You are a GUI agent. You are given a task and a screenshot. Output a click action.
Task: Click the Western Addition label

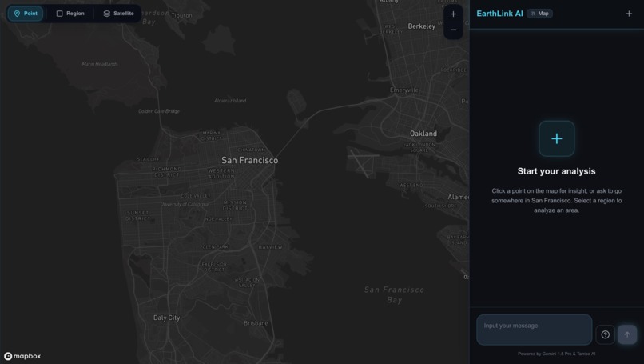coord(221,174)
